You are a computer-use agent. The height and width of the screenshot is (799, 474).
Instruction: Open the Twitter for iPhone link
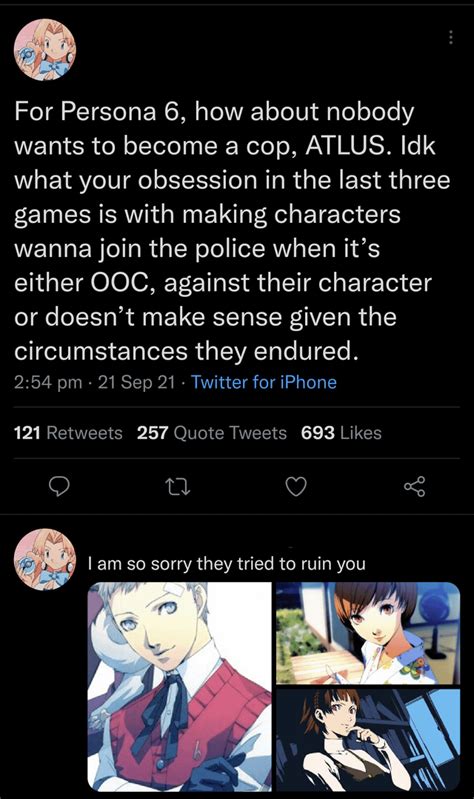click(264, 382)
